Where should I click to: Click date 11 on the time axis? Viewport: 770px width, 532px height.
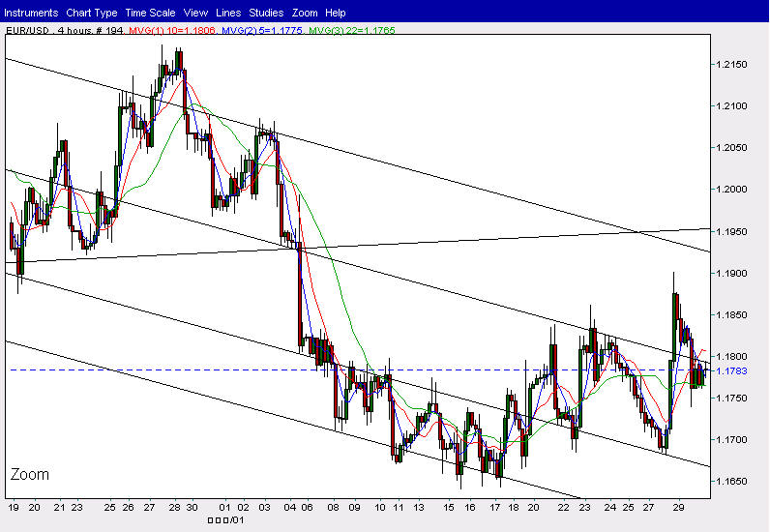tap(399, 508)
